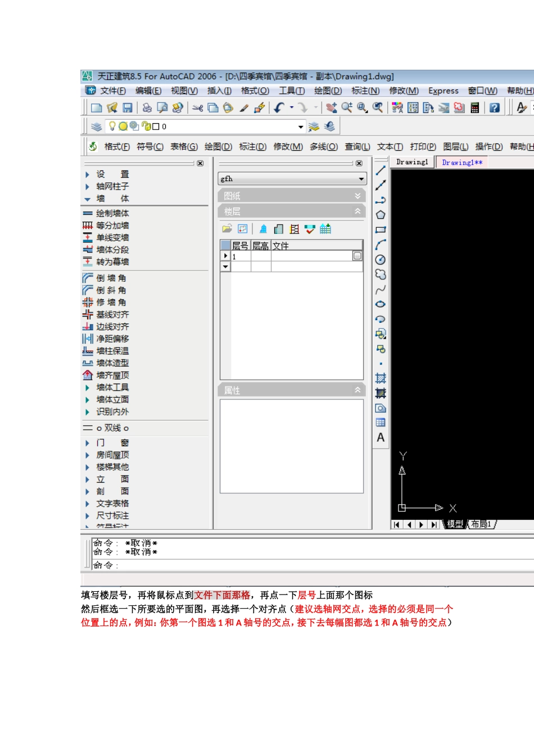Click the Plot printer icon
The height and width of the screenshot is (756, 534).
(147, 107)
